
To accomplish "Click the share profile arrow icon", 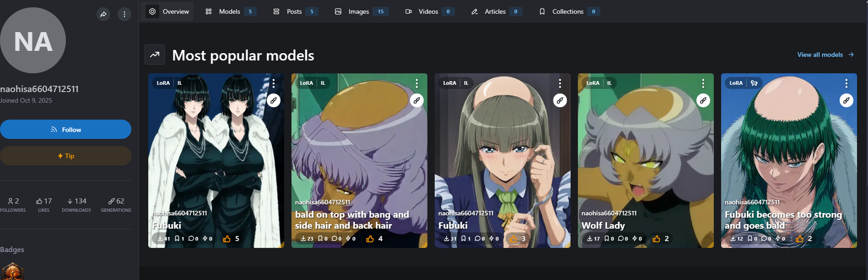I will pos(103,14).
